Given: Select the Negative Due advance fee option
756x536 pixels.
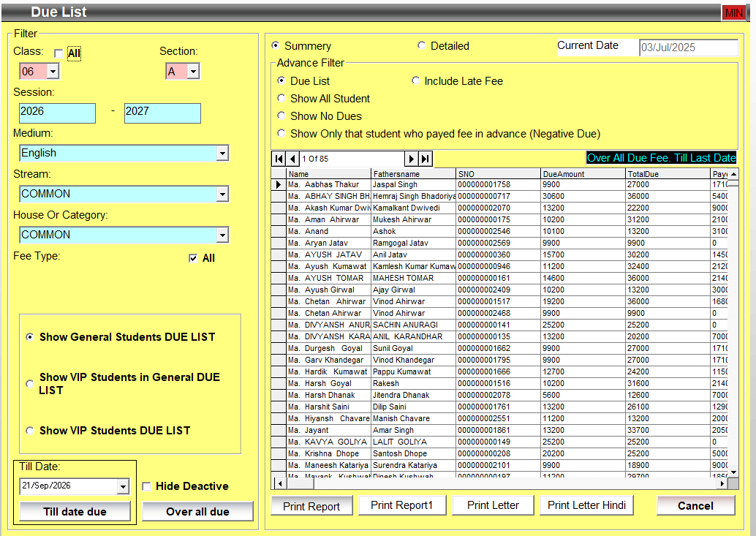Looking at the screenshot, I should click(281, 134).
